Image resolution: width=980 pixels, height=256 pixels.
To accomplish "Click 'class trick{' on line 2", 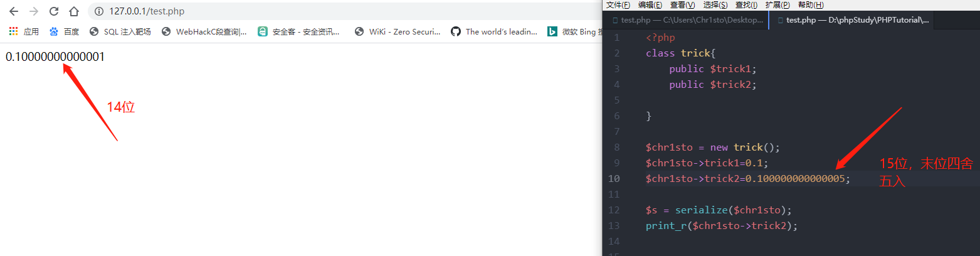I will [x=680, y=53].
